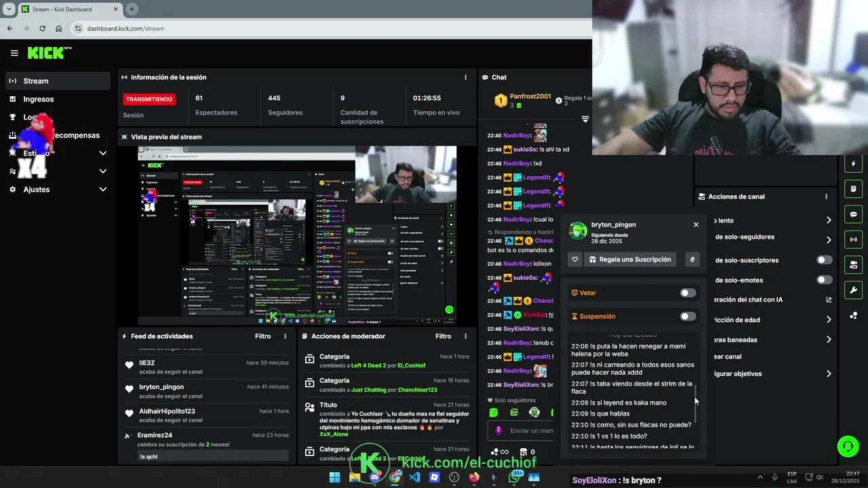Expand the Estudio sidebar section
Image resolution: width=868 pixels, height=488 pixels.
[103, 153]
